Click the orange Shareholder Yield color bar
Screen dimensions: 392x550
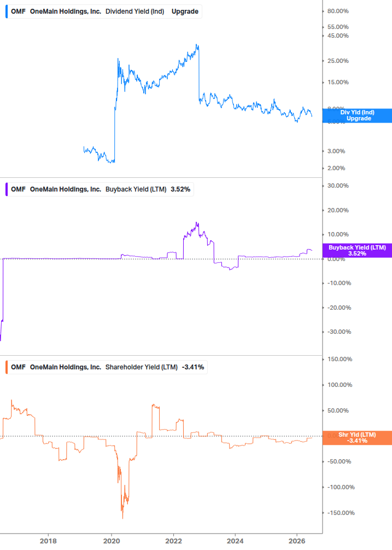(7, 367)
